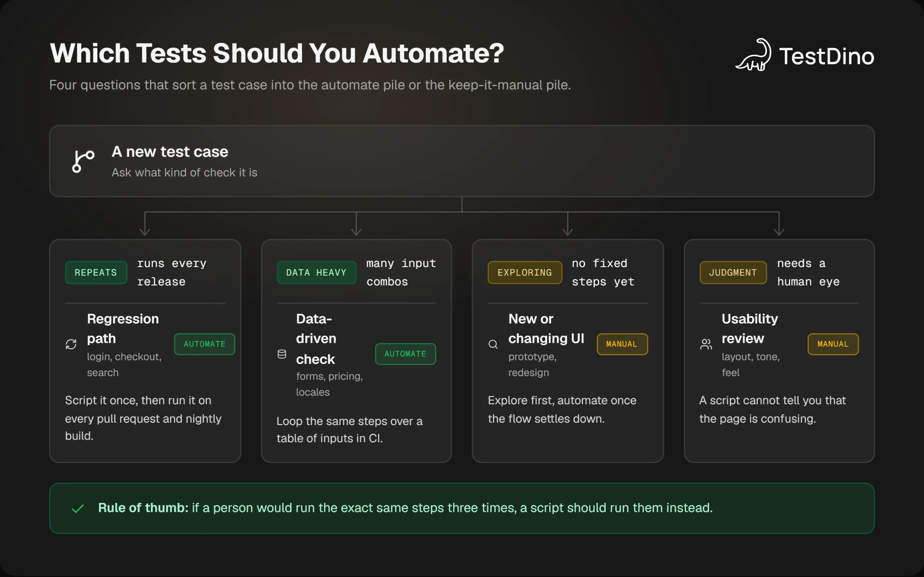Click MANUAL badge on New or changing UI card
The image size is (924, 577).
pyautogui.click(x=622, y=344)
